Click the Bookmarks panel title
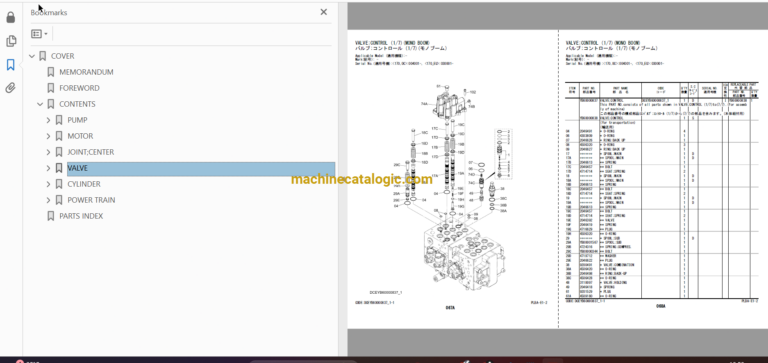768x363 pixels. 49,12
